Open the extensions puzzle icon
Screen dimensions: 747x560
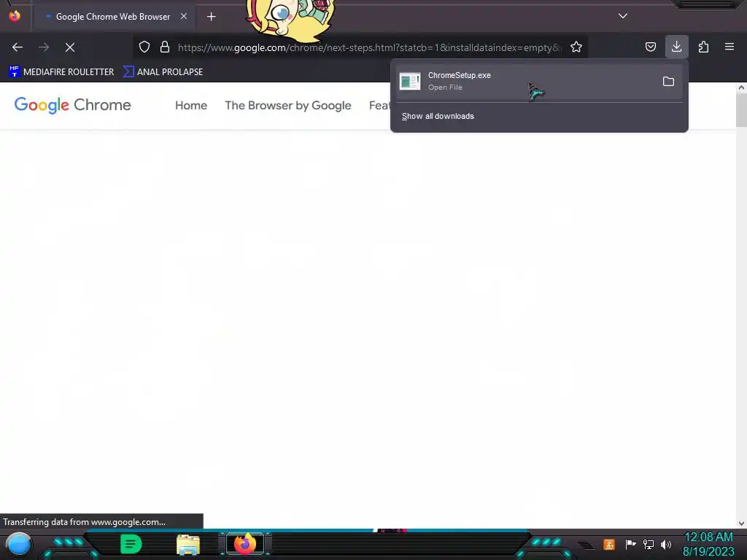pyautogui.click(x=703, y=47)
